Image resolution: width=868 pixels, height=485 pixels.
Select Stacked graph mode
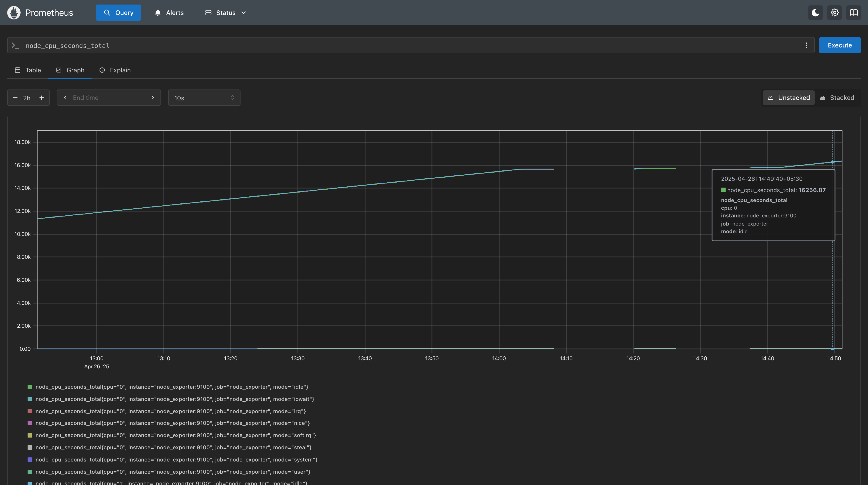point(837,98)
